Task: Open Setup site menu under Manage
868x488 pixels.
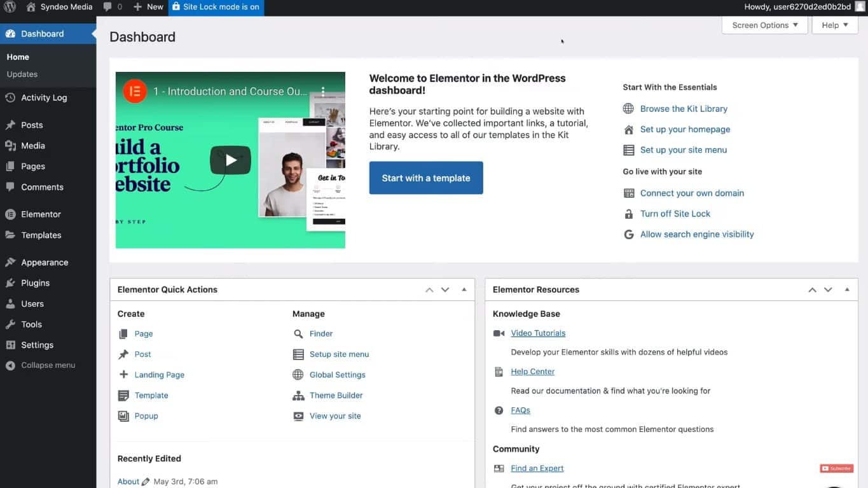Action: 340,354
